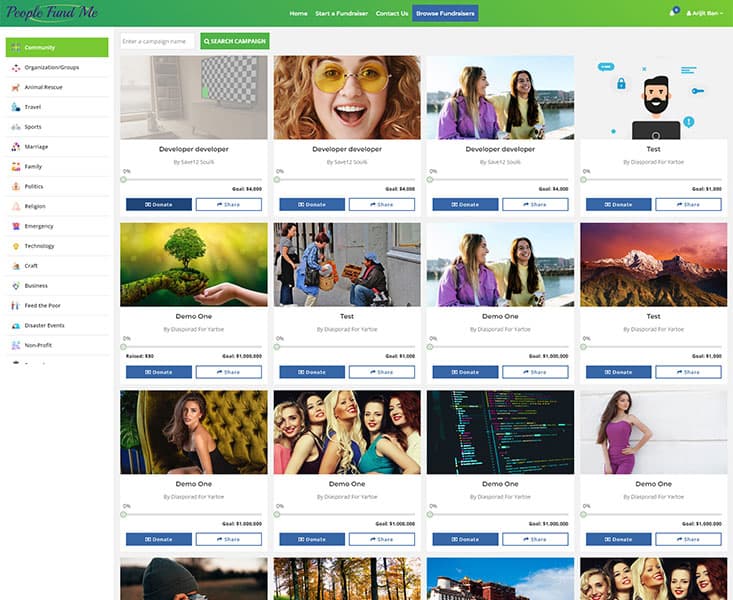Share Demo One with the group of five women

coord(381,539)
